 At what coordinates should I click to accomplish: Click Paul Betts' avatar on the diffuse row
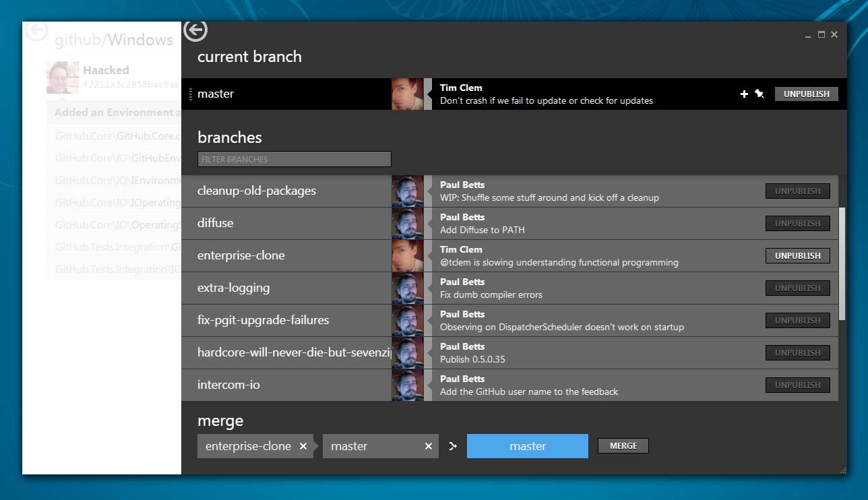coord(408,223)
